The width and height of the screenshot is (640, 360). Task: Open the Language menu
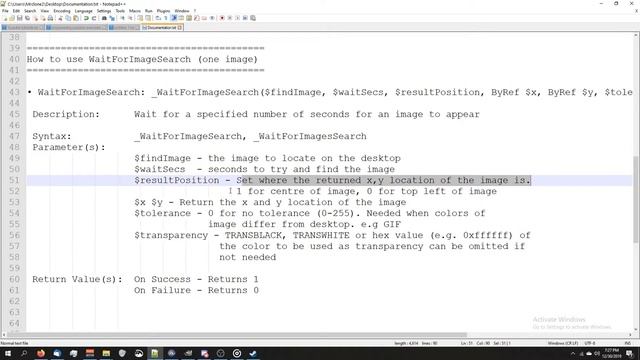point(84,11)
